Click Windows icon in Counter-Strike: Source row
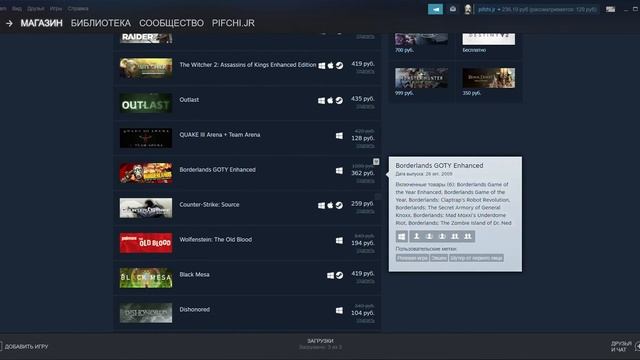The image size is (640, 360). [x=322, y=205]
